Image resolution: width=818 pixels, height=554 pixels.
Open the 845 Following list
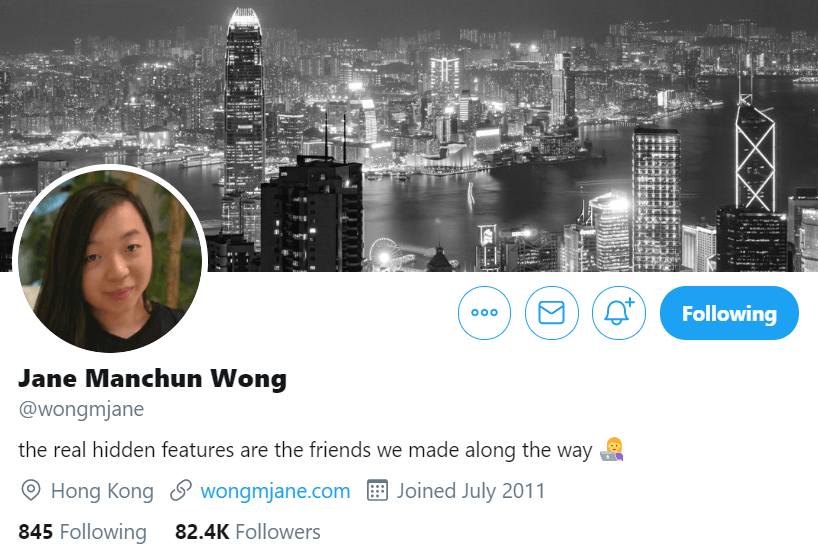pos(82,532)
